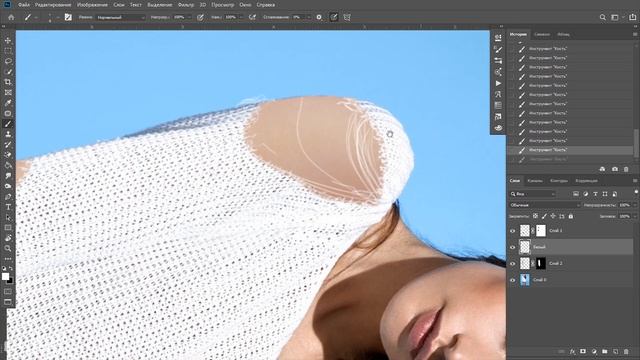The width and height of the screenshot is (640, 360).
Task: Open smoothing options gear icon
Action: (x=319, y=18)
